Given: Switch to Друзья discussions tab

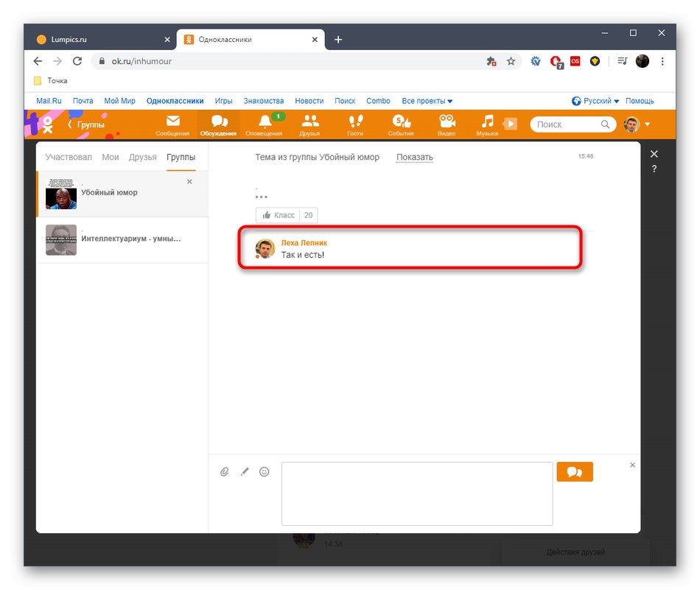Looking at the screenshot, I should 143,157.
